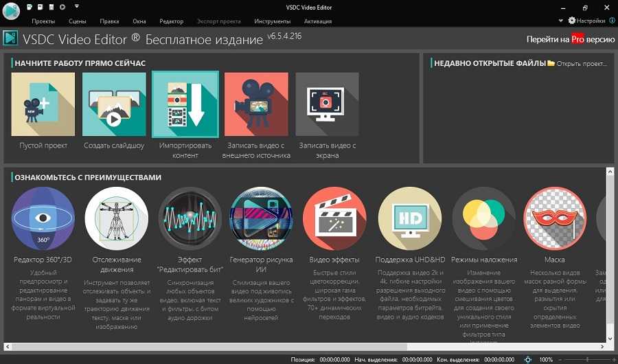Screen dimensions: 618x364
Task: Click the vertical scrollbar of the features panel
Action: pyautogui.click(x=610, y=254)
